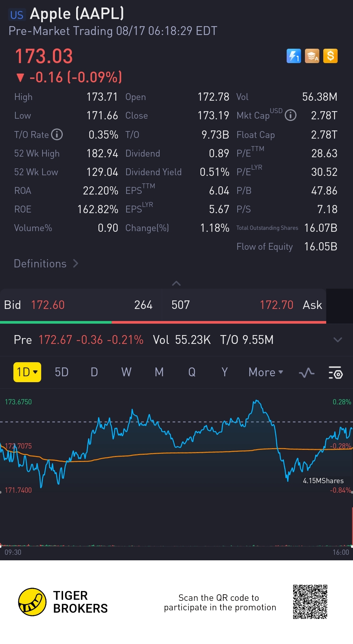Collapse the stock statistics panel
353x644 pixels.
tap(176, 283)
